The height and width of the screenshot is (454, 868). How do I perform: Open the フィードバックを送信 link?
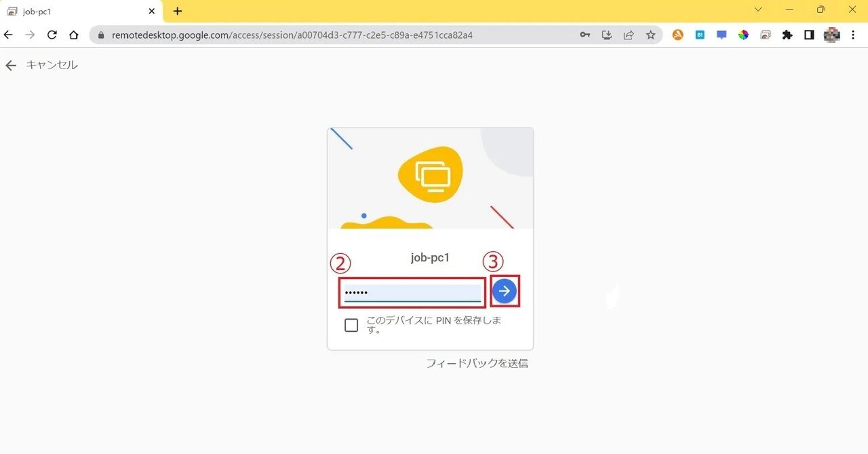click(x=477, y=363)
